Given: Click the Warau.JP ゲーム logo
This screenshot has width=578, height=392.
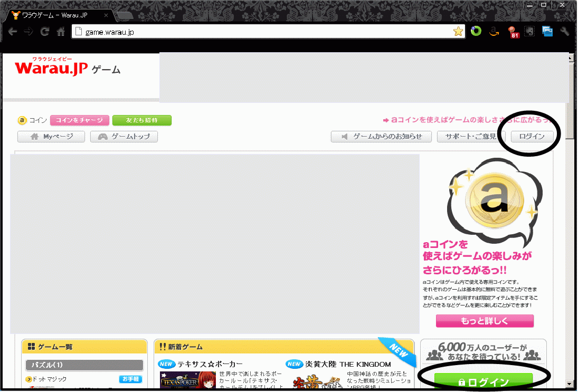Looking at the screenshot, I should [x=67, y=67].
